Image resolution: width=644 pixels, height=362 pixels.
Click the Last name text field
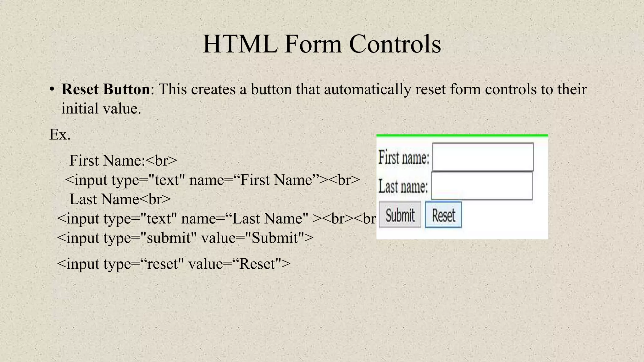click(482, 186)
